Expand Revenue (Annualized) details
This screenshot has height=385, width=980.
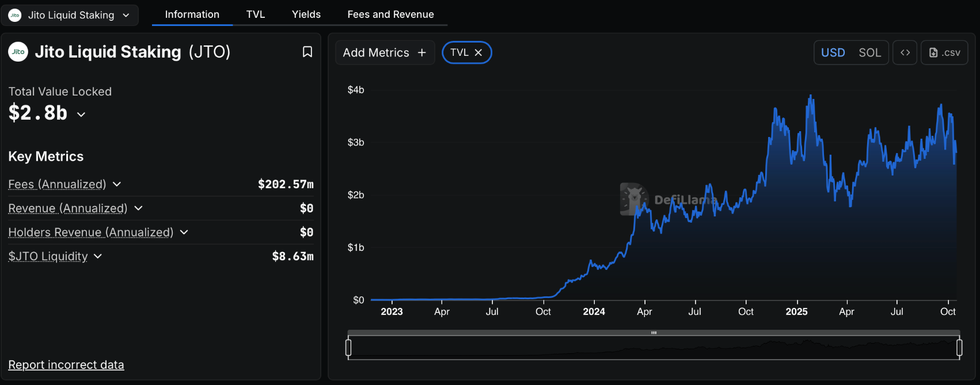click(x=138, y=208)
